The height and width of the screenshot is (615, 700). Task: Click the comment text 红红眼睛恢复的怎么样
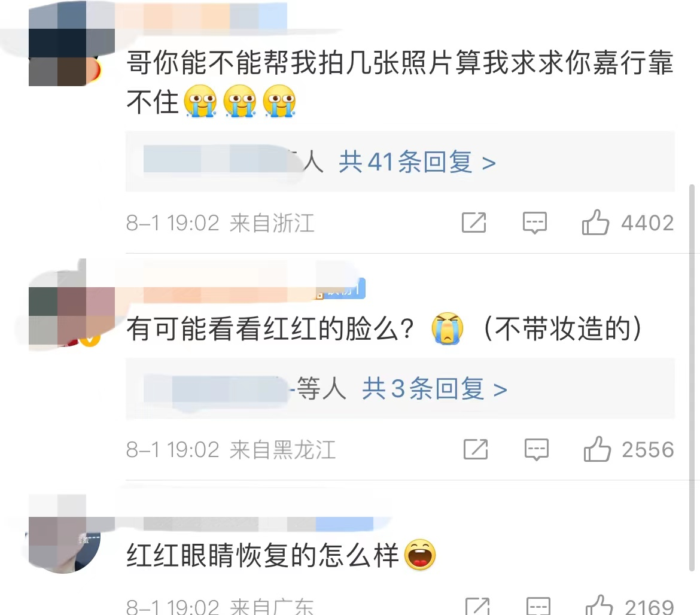[263, 555]
